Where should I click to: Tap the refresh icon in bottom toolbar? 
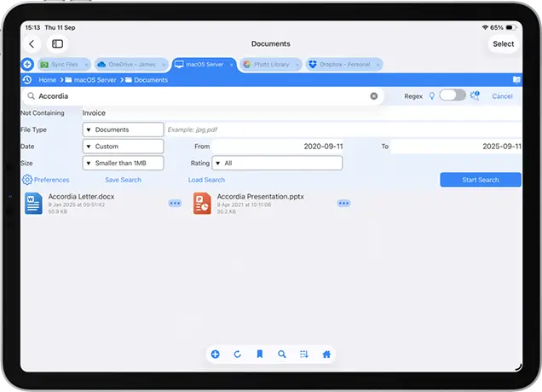[237, 355]
